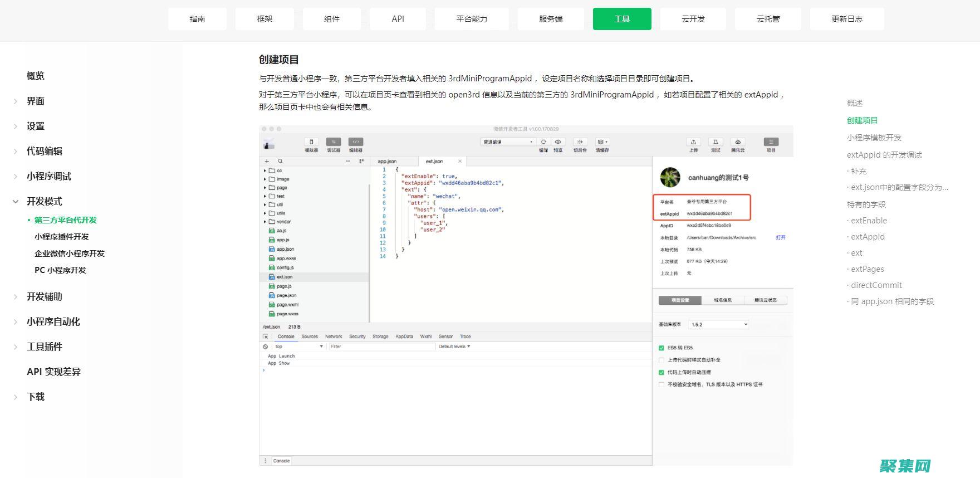Click the 上传 upload icon
Image resolution: width=980 pixels, height=478 pixels.
(693, 142)
